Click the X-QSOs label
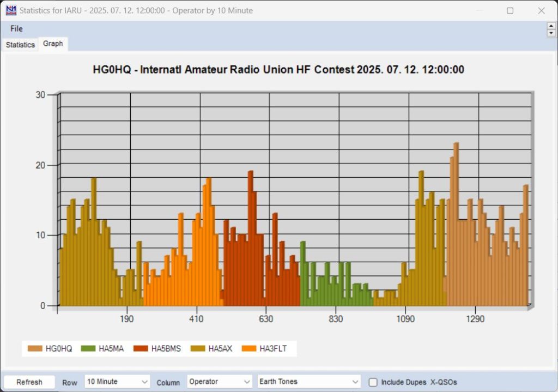This screenshot has width=558, height=392. [x=444, y=382]
